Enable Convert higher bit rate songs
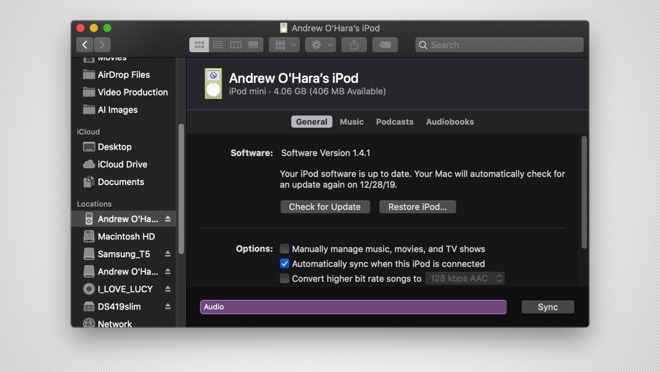 click(x=285, y=279)
